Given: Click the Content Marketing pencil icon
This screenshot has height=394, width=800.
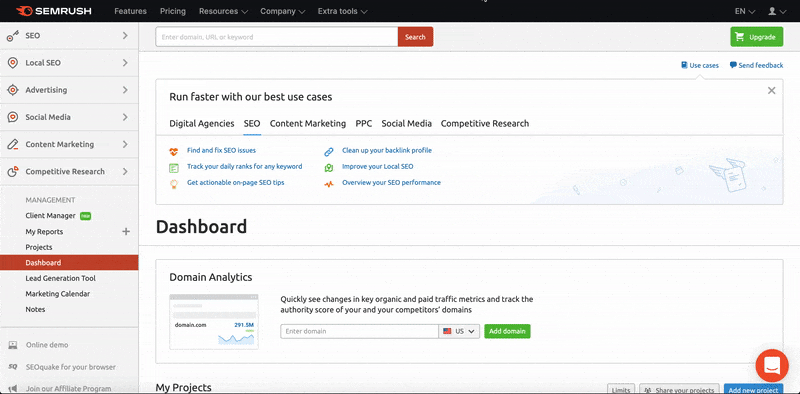Looking at the screenshot, I should 13,144.
